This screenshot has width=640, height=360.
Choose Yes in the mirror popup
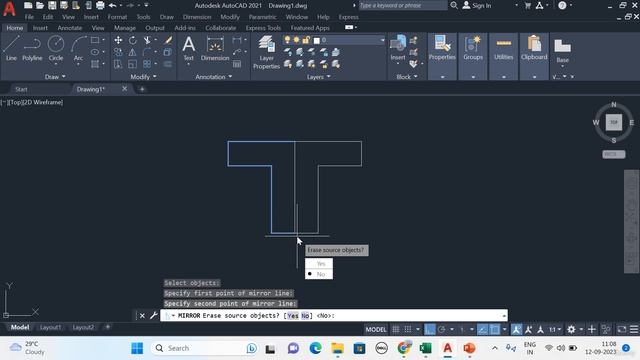pos(319,264)
